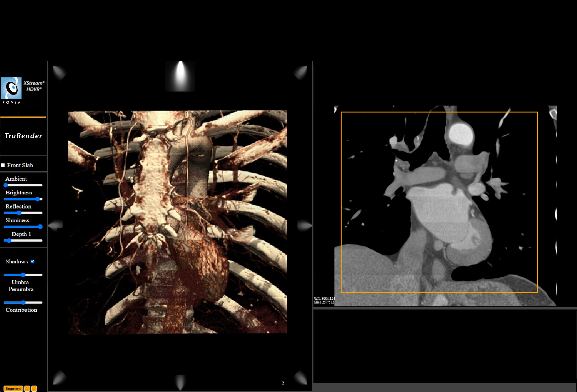Image resolution: width=577 pixels, height=392 pixels.
Task: Click the Shininess slider handle
Action: (x=40, y=227)
